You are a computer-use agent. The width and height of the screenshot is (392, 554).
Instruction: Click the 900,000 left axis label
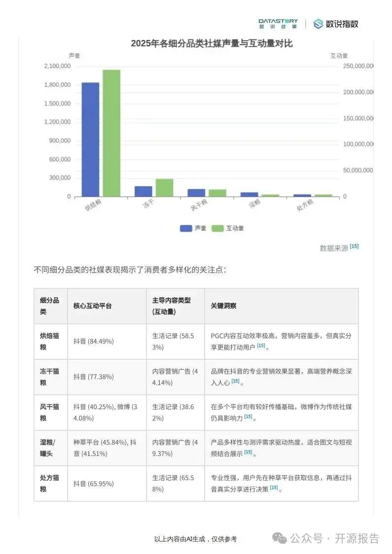tap(60, 140)
